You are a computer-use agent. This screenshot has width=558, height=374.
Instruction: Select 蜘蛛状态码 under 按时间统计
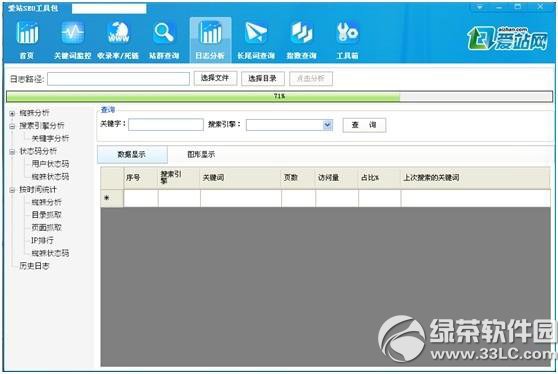click(50, 253)
